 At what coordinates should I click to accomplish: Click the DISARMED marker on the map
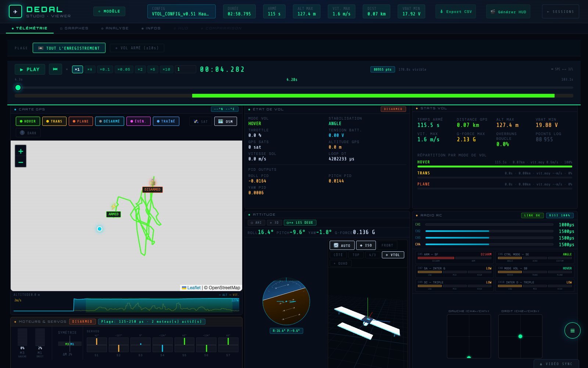pyautogui.click(x=152, y=190)
